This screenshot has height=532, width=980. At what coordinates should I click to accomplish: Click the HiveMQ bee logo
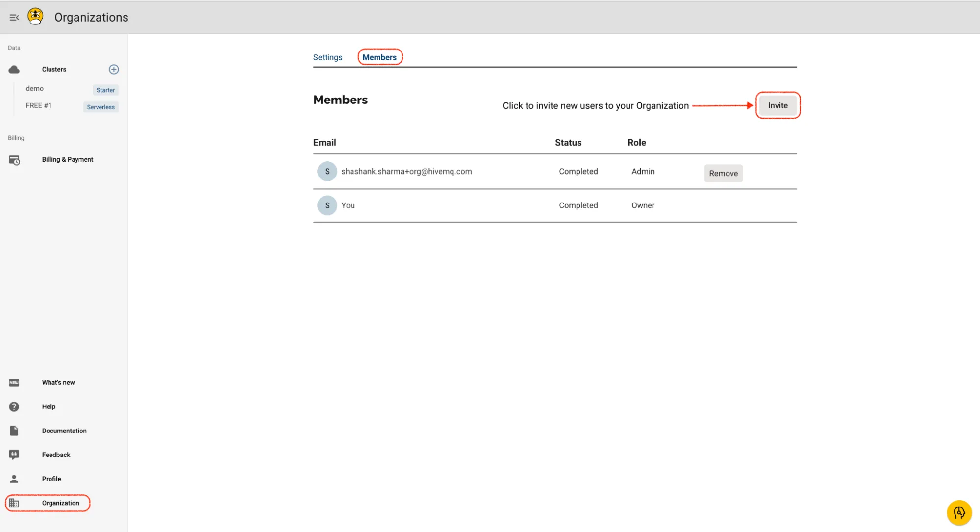pyautogui.click(x=35, y=17)
